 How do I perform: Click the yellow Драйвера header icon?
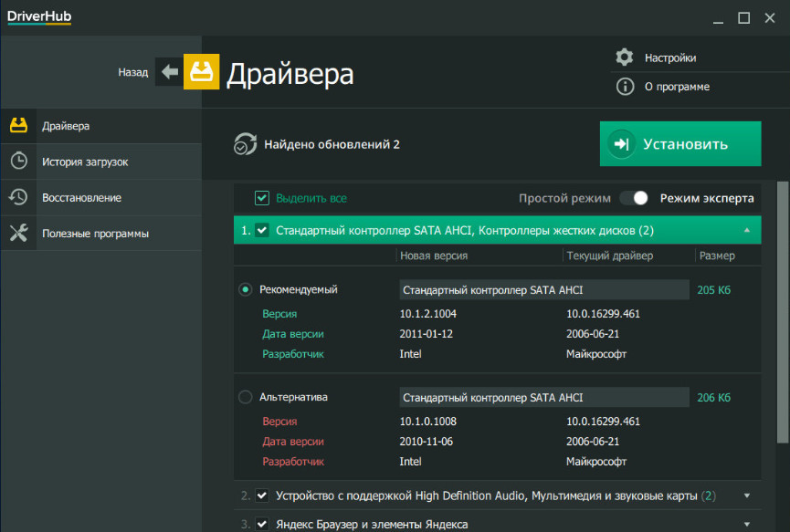[x=201, y=72]
